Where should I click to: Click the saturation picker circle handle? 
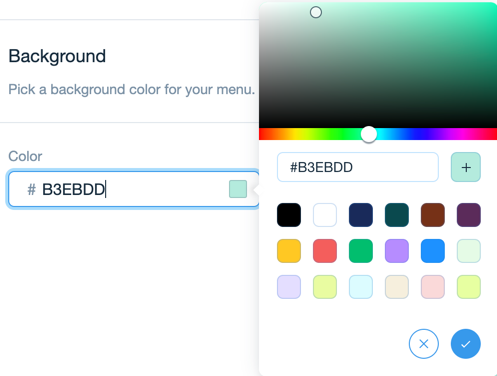(316, 12)
